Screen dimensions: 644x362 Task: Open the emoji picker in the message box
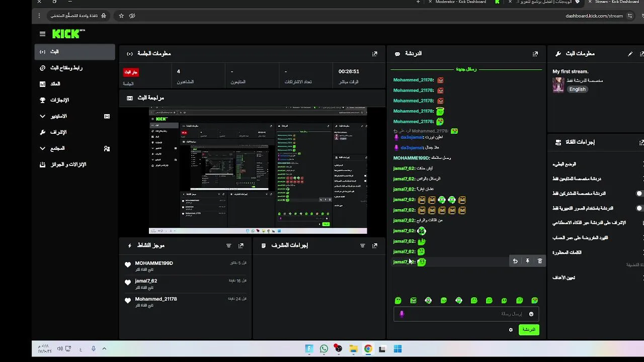(531, 314)
